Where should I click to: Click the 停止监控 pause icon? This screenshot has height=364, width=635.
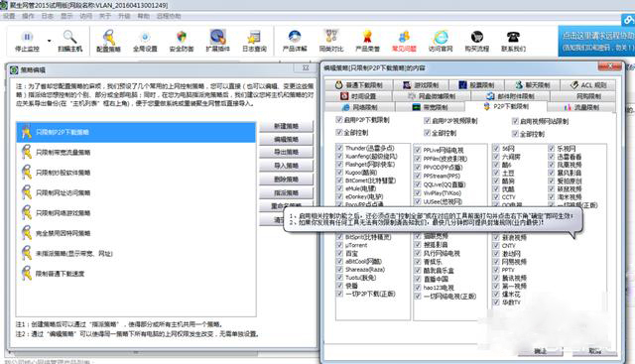click(27, 38)
